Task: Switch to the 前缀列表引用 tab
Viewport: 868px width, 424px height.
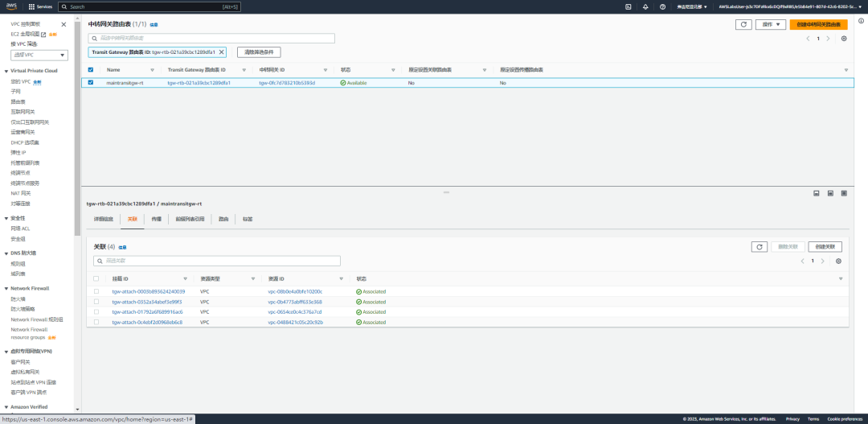Action: click(x=190, y=220)
